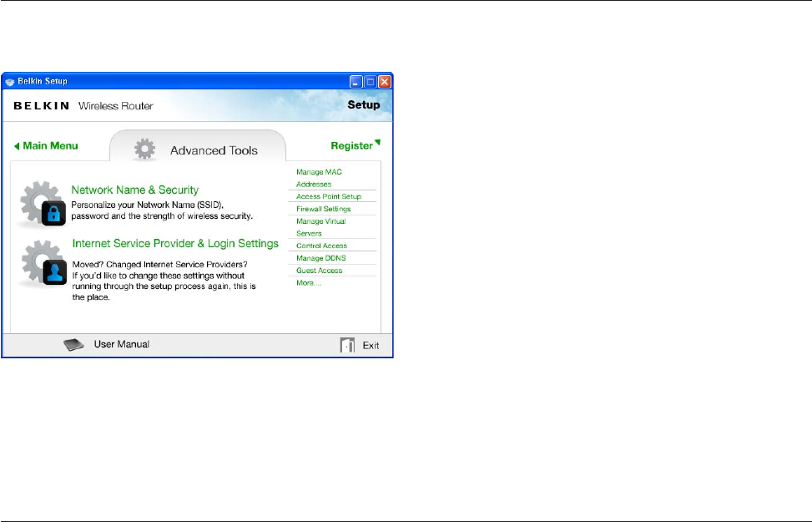The width and height of the screenshot is (812, 522).
Task: Click the BELKIN logo text
Action: pos(42,106)
